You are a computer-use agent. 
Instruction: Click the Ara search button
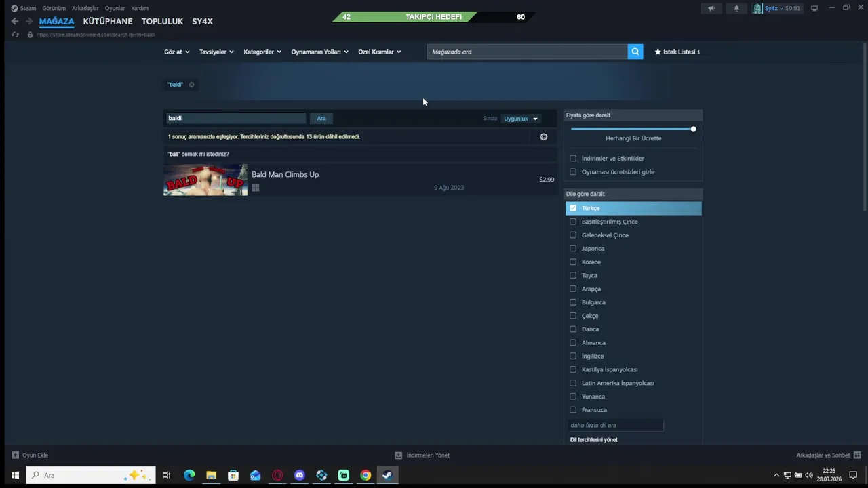click(321, 118)
